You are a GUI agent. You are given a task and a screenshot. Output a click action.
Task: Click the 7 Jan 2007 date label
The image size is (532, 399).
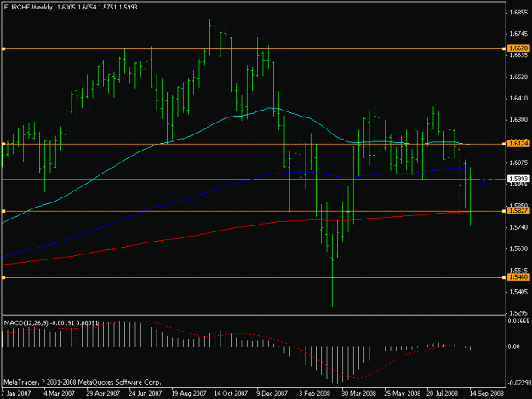tap(15, 393)
